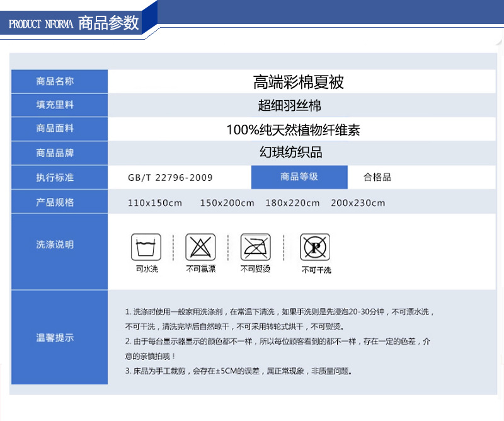The image size is (504, 421).
Task: Select the 180x220cm size
Action: pos(292,203)
